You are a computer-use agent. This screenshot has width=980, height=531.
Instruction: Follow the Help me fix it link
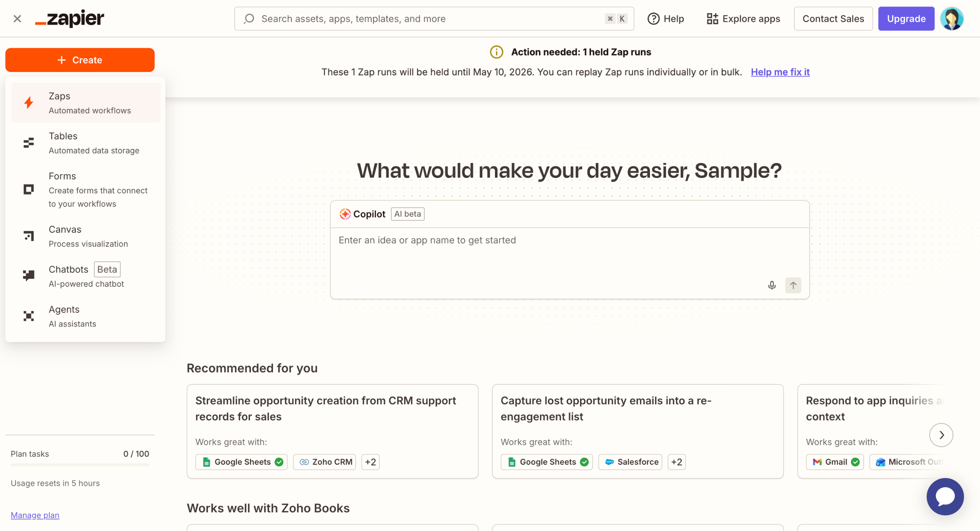pos(780,72)
